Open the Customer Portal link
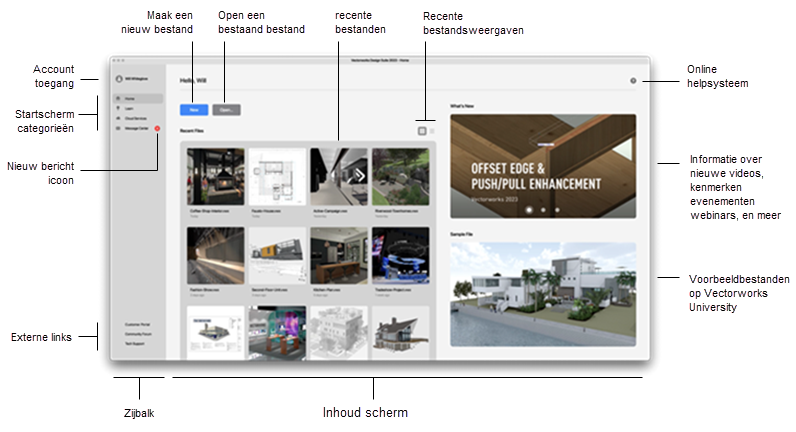796x432 pixels. click(137, 325)
